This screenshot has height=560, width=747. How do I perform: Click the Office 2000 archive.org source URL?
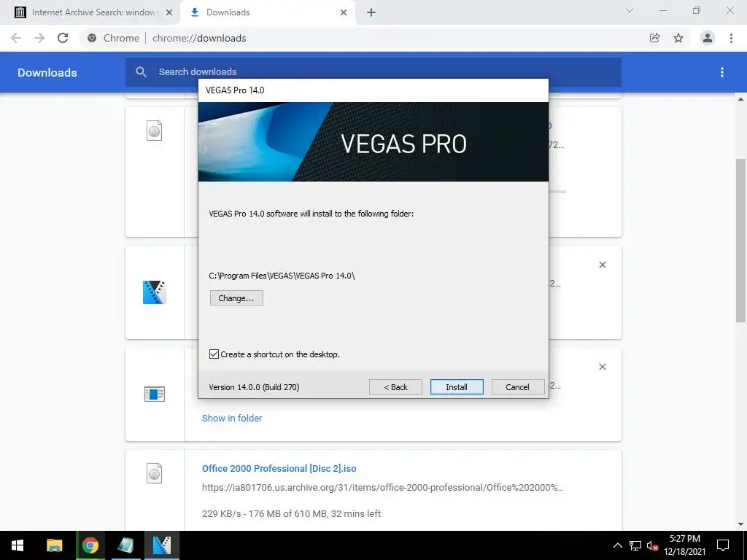(382, 488)
